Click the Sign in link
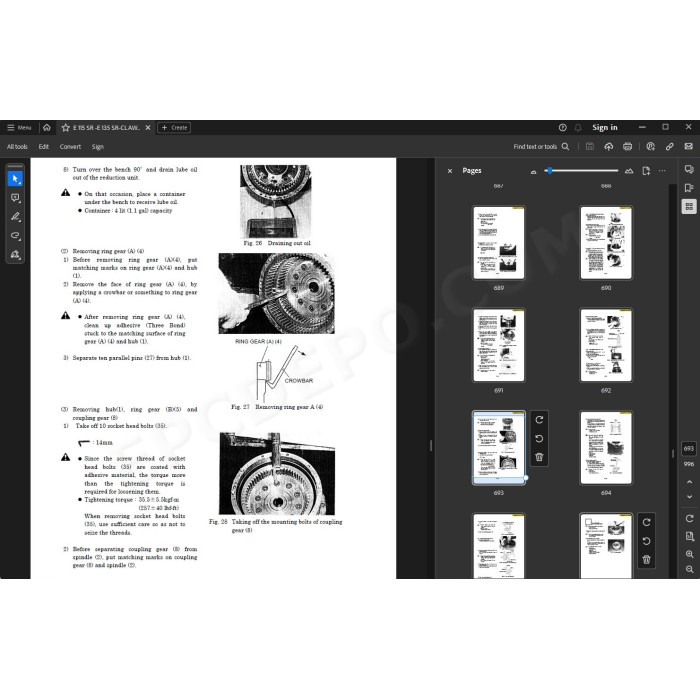 point(604,128)
